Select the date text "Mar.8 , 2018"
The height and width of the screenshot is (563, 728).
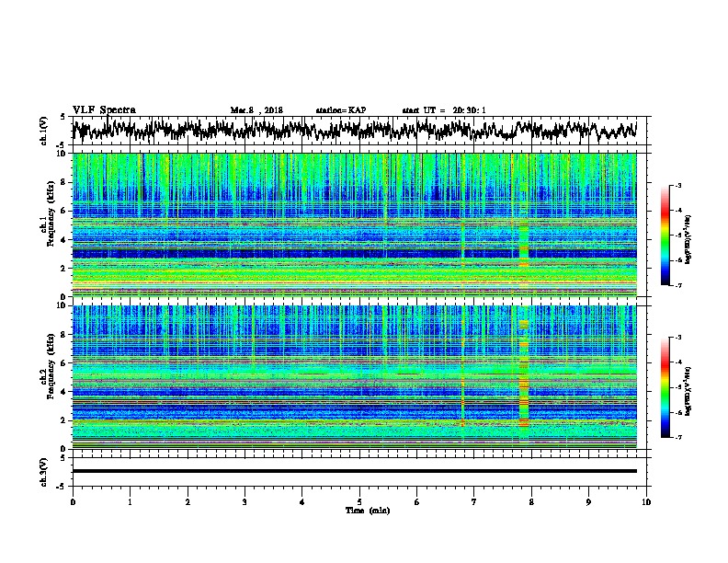point(256,110)
